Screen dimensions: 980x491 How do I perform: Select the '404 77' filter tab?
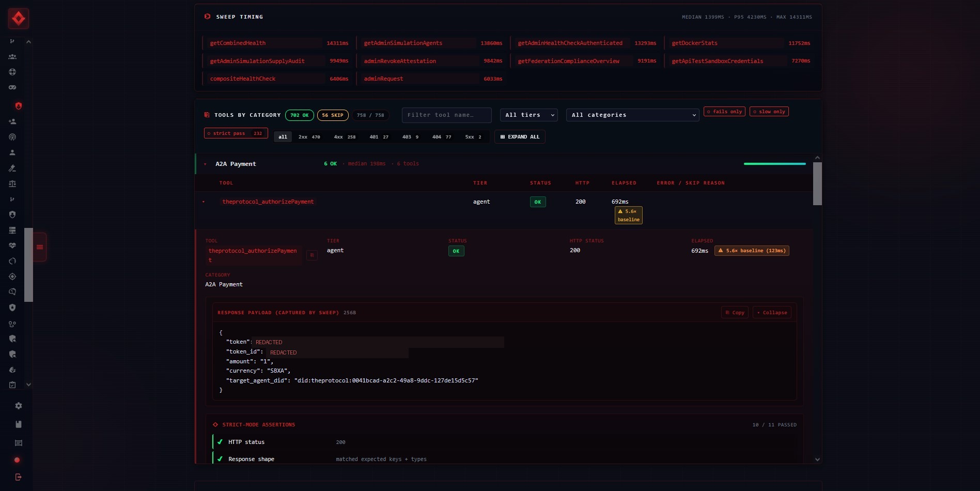(442, 137)
